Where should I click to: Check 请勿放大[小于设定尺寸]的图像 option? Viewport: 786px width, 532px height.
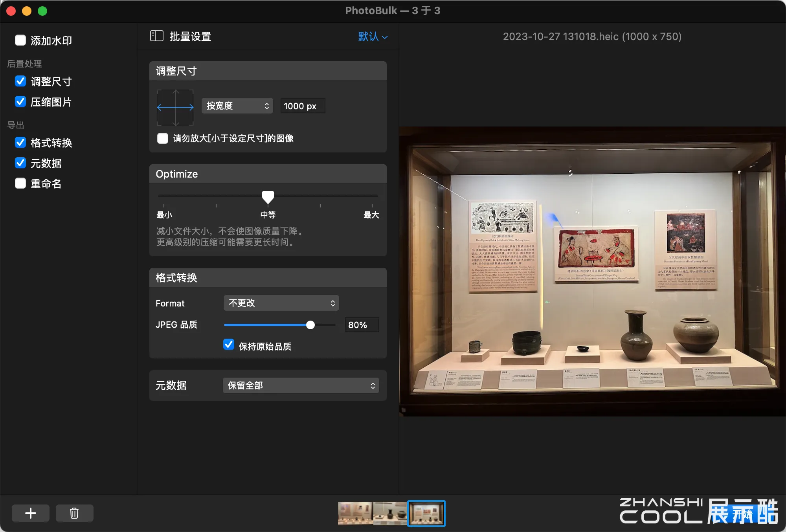tap(163, 138)
